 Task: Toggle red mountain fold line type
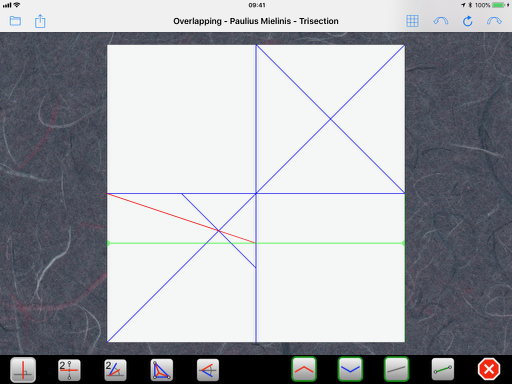tap(304, 369)
